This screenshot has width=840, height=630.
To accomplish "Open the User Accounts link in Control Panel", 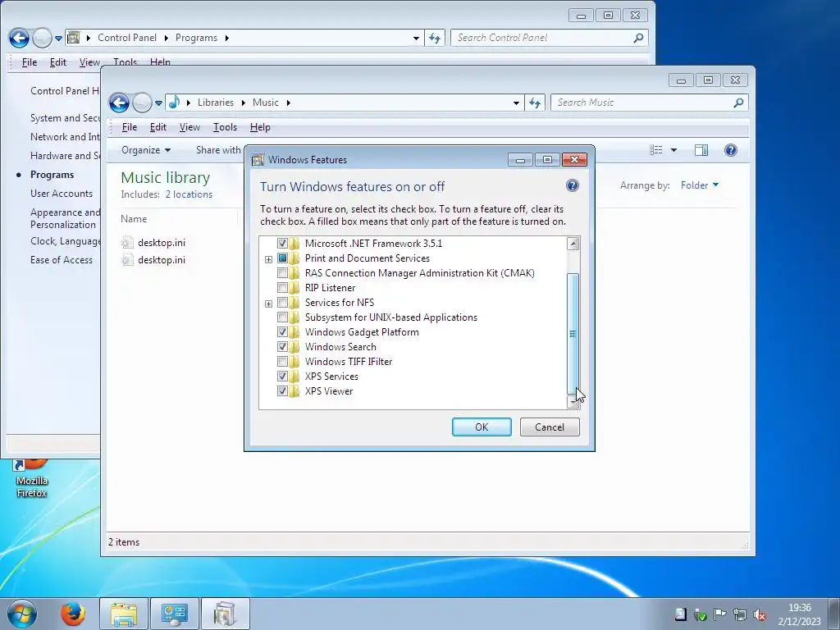I will (x=62, y=194).
